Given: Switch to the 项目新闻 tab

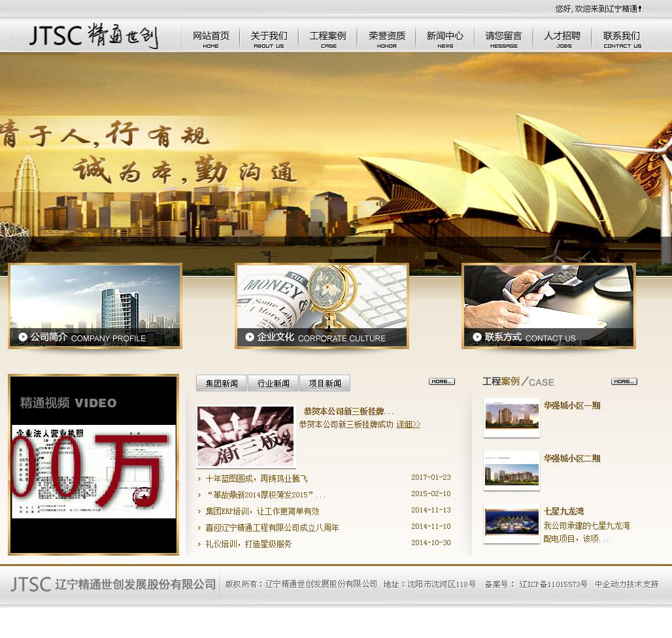Looking at the screenshot, I should click(x=325, y=383).
